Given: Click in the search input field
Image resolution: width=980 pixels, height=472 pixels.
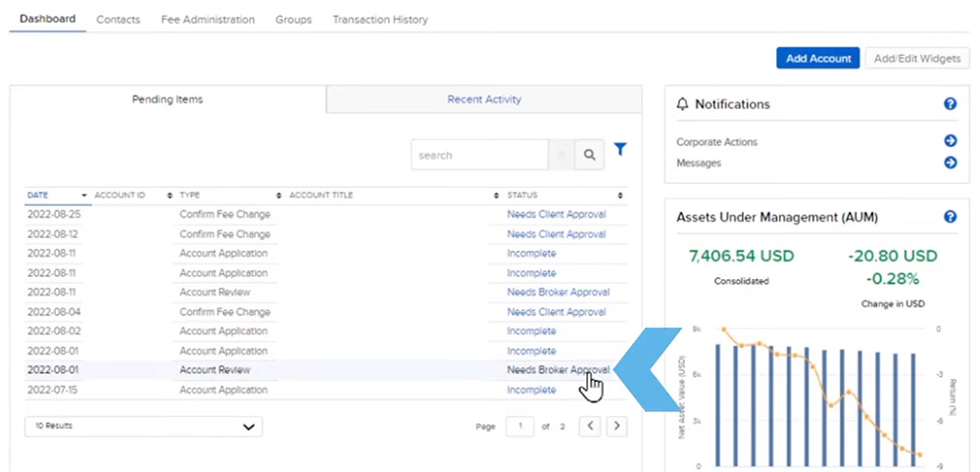Looking at the screenshot, I should [x=478, y=155].
